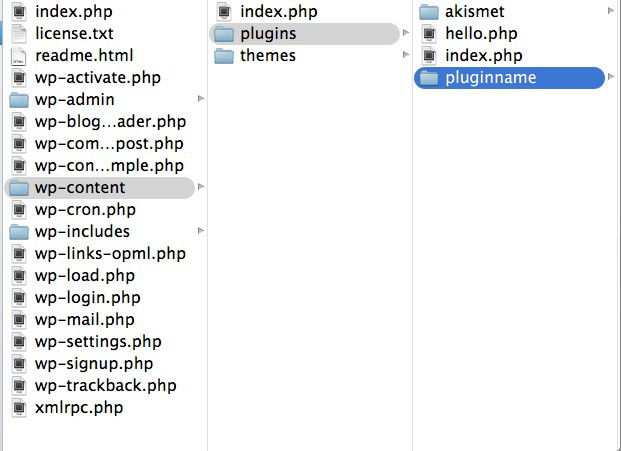Image resolution: width=621 pixels, height=451 pixels.
Task: Expand the wp-includes folder arrow
Action: coord(201,230)
